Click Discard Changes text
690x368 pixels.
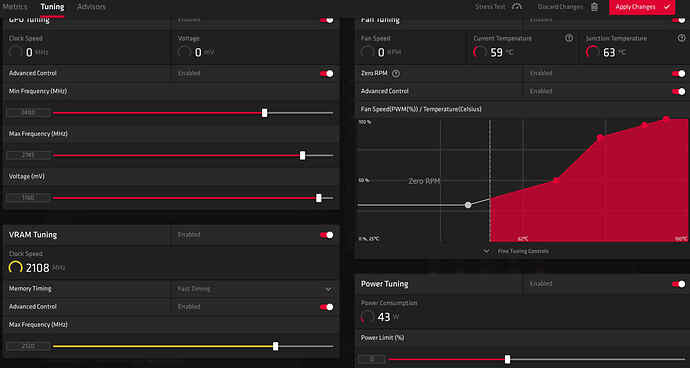[x=560, y=7]
